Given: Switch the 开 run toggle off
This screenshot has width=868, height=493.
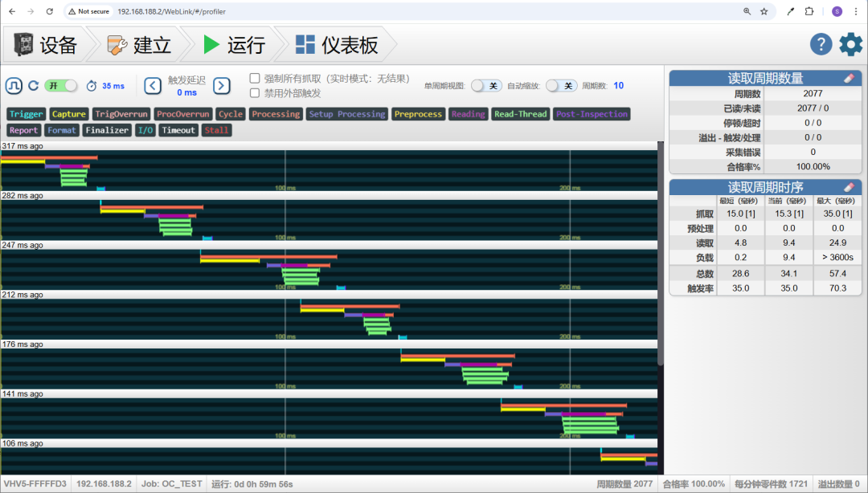Looking at the screenshot, I should pyautogui.click(x=59, y=85).
